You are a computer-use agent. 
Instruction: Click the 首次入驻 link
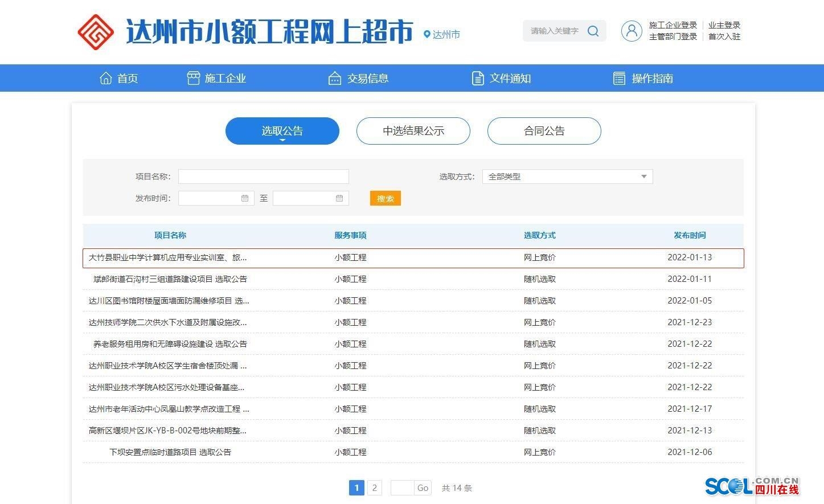pyautogui.click(x=724, y=36)
